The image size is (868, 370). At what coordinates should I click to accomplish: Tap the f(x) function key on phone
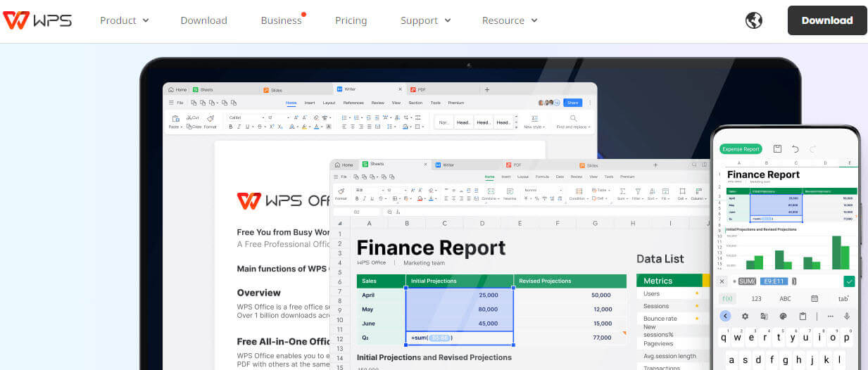click(727, 298)
